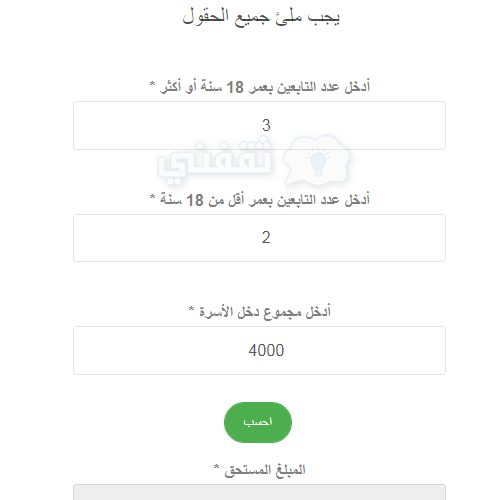Focus the dependents under 18 field

259,238
